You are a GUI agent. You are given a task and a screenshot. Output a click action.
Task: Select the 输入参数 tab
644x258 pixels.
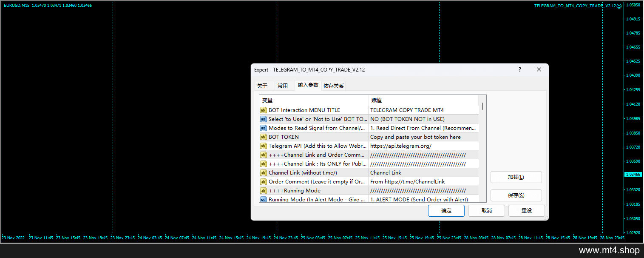pyautogui.click(x=308, y=85)
